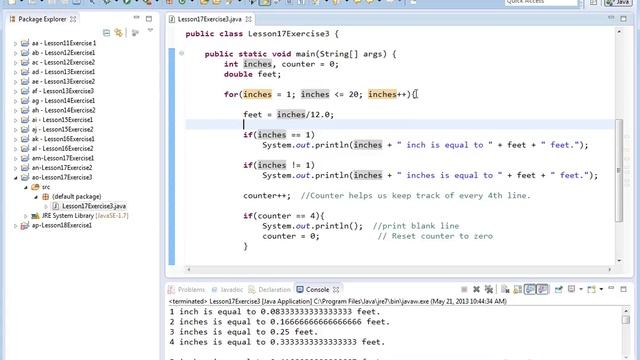This screenshot has width=640, height=360.
Task: Click editor horizontal scrollbar right arrow
Action: coord(610,269)
